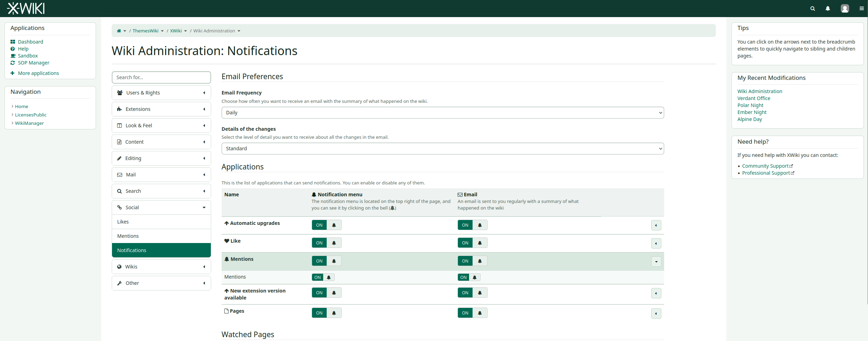This screenshot has height=341, width=868.
Task: Open Wiki Administration breadcrumb dropdown arrow
Action: [239, 31]
